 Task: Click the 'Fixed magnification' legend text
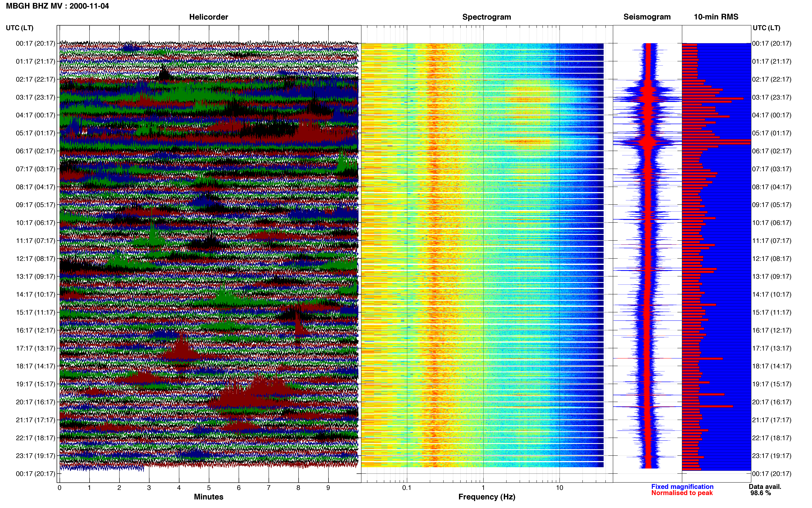pos(682,486)
